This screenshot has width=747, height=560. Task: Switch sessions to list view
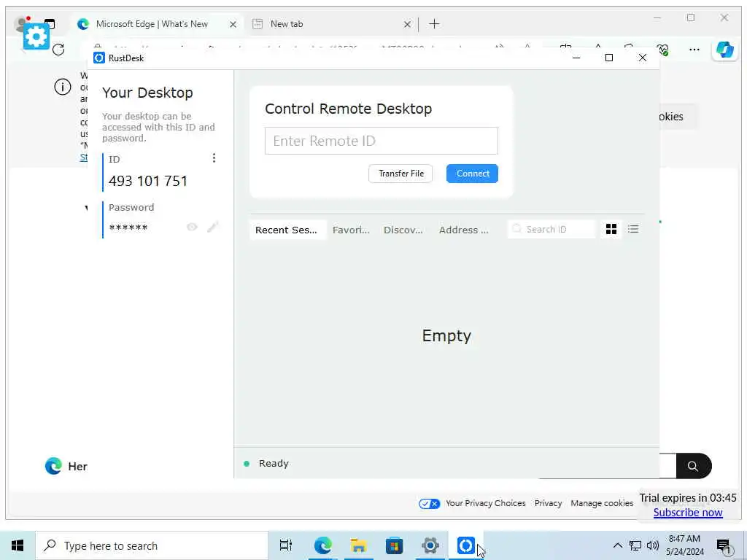(x=633, y=230)
